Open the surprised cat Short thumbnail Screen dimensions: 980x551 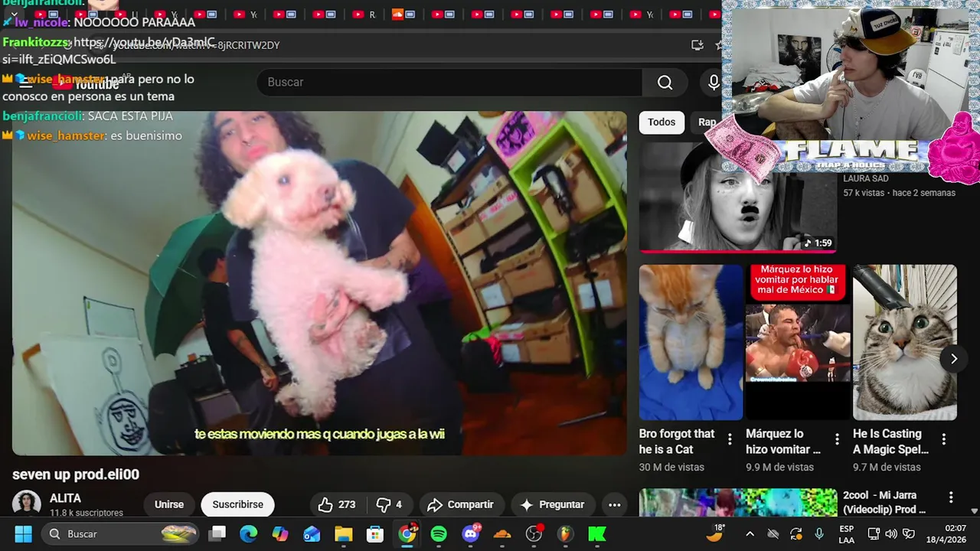[905, 342]
